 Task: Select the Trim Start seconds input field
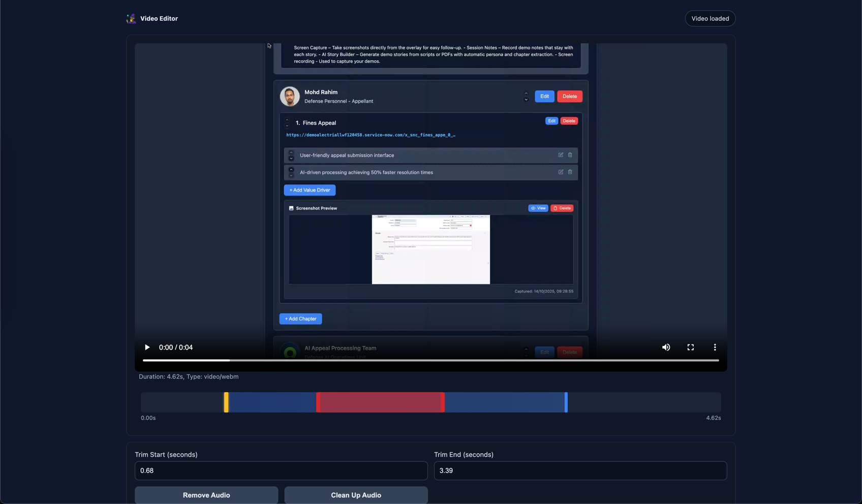click(x=281, y=471)
